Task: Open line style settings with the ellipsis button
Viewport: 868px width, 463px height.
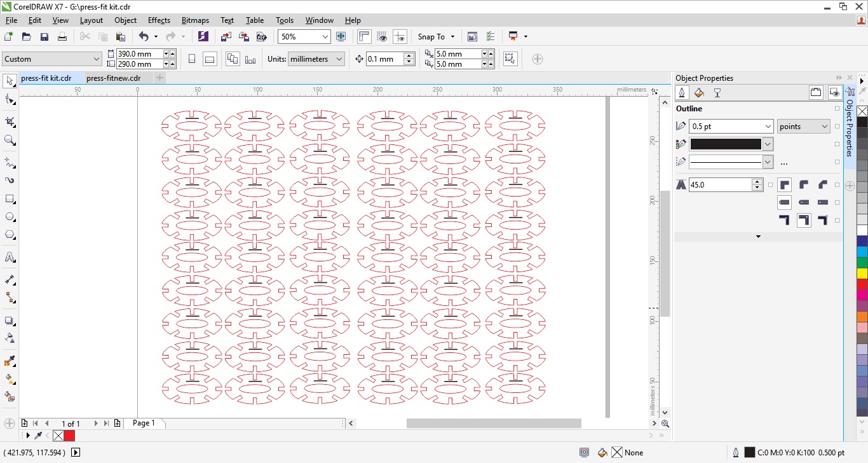Action: coord(783,163)
